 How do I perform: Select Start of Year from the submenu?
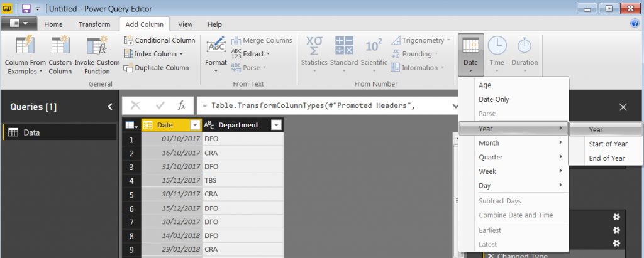(x=608, y=144)
